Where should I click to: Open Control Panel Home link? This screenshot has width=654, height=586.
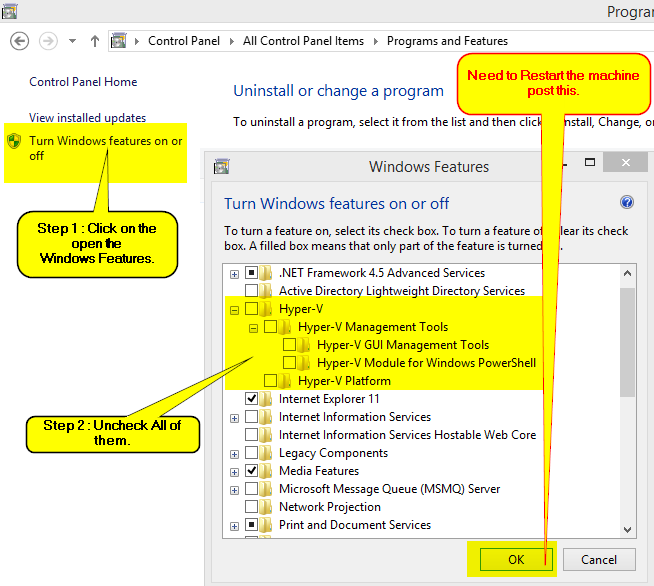pyautogui.click(x=83, y=82)
